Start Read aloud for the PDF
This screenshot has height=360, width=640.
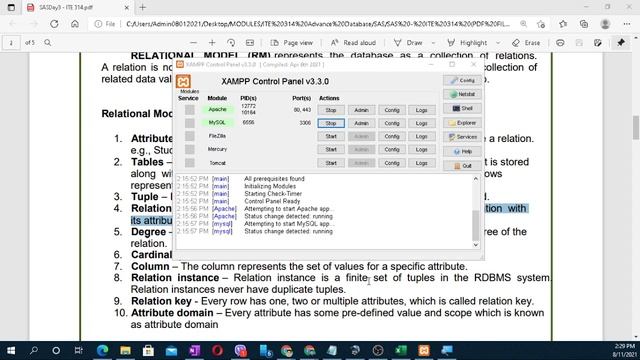coord(353,42)
